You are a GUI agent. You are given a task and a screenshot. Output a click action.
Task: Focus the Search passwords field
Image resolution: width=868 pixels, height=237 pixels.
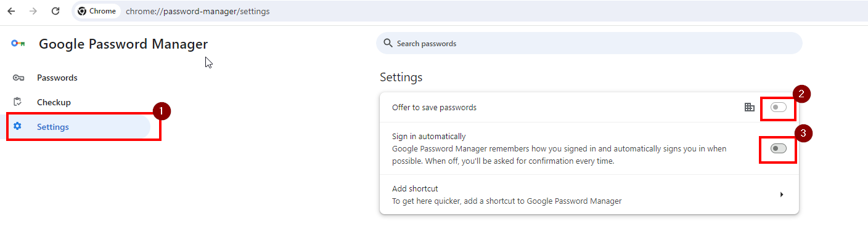589,43
